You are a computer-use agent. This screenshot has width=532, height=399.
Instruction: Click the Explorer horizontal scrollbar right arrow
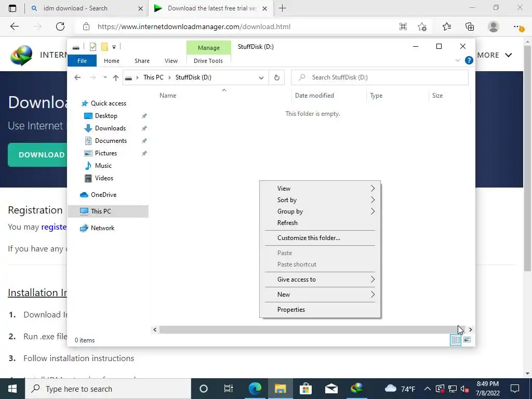pyautogui.click(x=470, y=329)
